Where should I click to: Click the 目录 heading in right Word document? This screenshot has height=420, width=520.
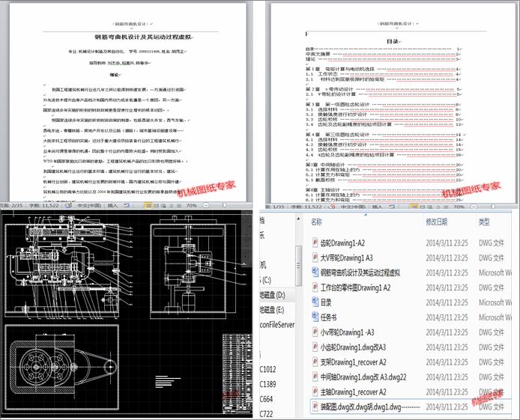tap(393, 41)
